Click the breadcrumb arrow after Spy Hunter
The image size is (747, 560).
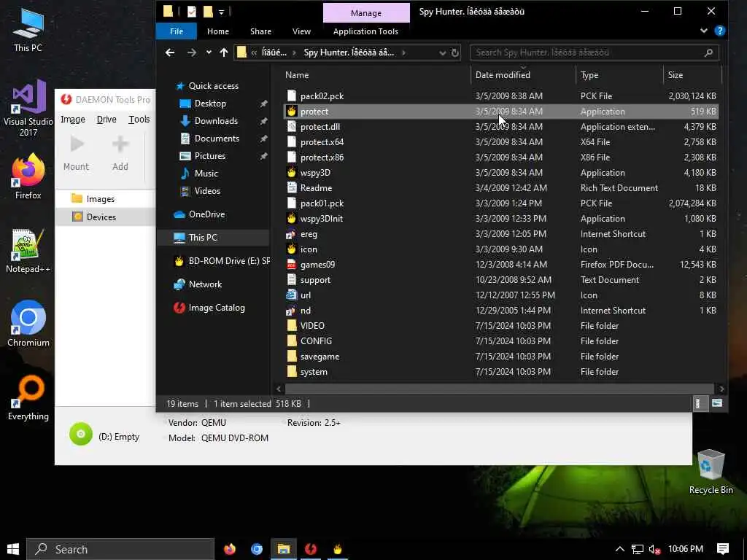(x=403, y=52)
